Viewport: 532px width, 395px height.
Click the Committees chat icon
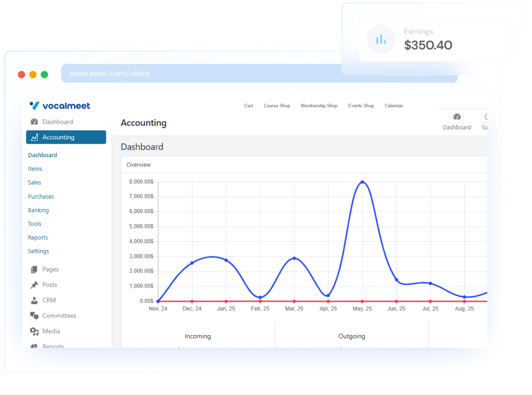pos(34,316)
